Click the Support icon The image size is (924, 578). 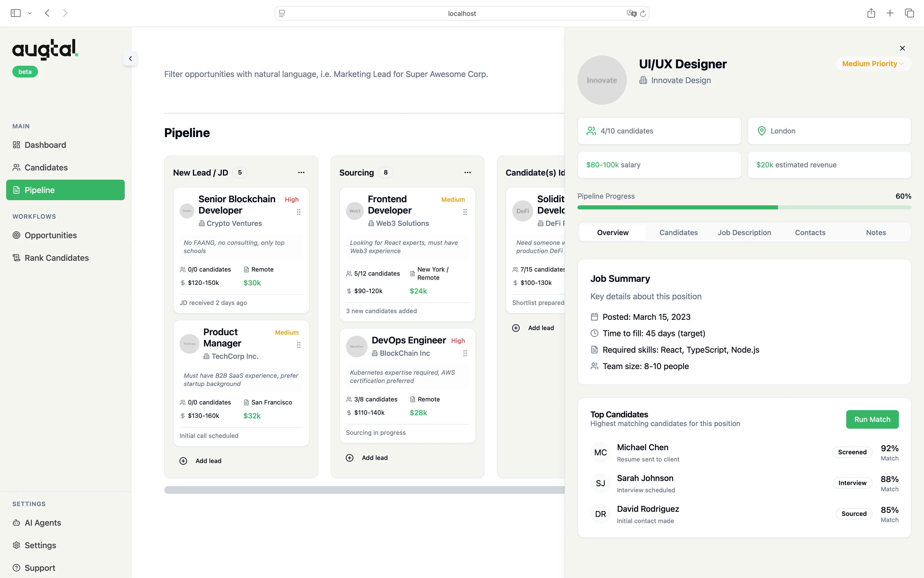(16, 568)
